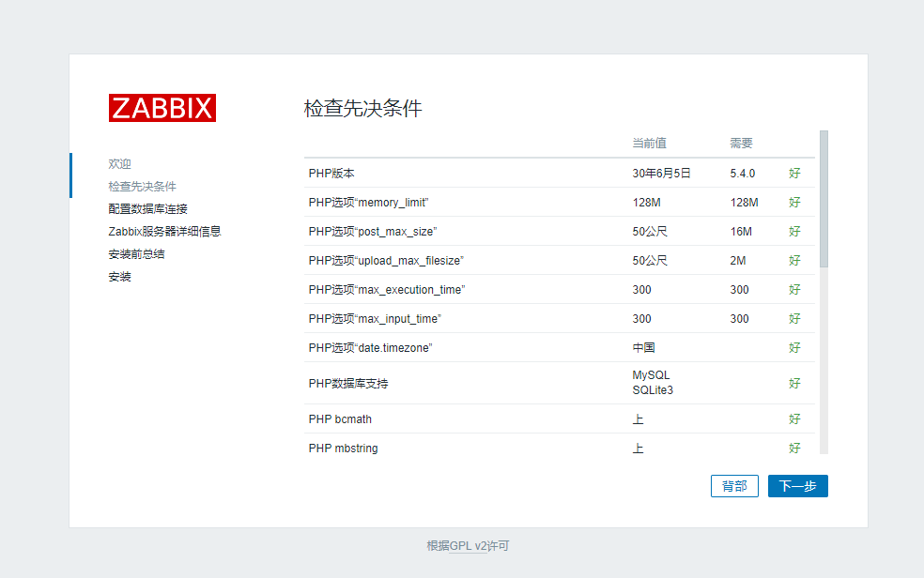Viewport: 924px width, 578px height.
Task: Click 50公尺 value in post_max_size row
Action: coord(650,232)
